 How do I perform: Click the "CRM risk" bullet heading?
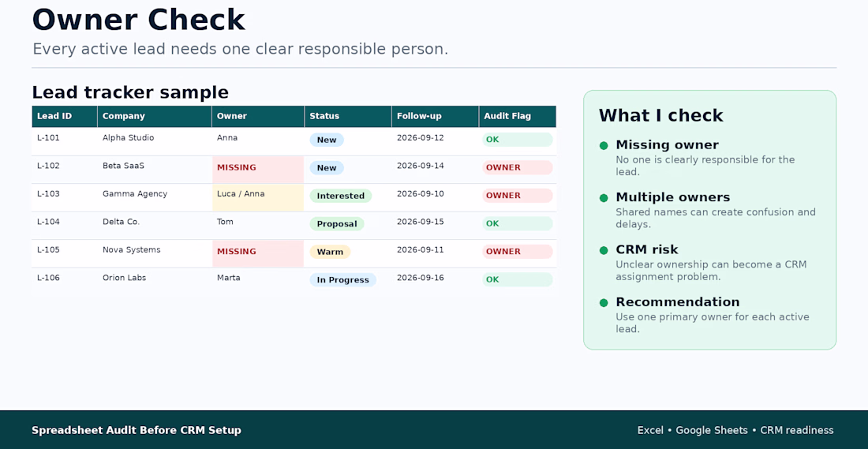tap(646, 249)
